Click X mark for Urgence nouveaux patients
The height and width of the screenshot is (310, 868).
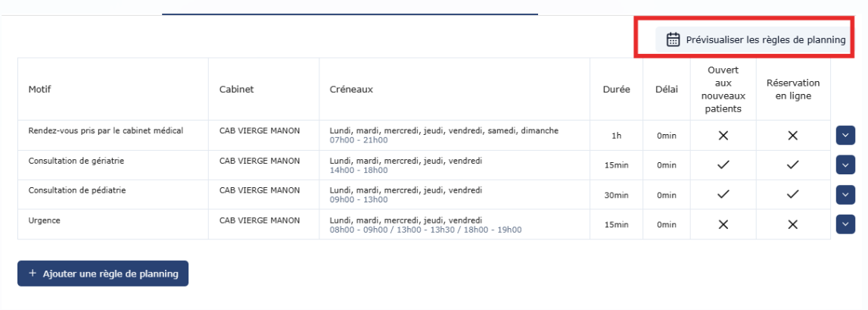pyautogui.click(x=723, y=224)
